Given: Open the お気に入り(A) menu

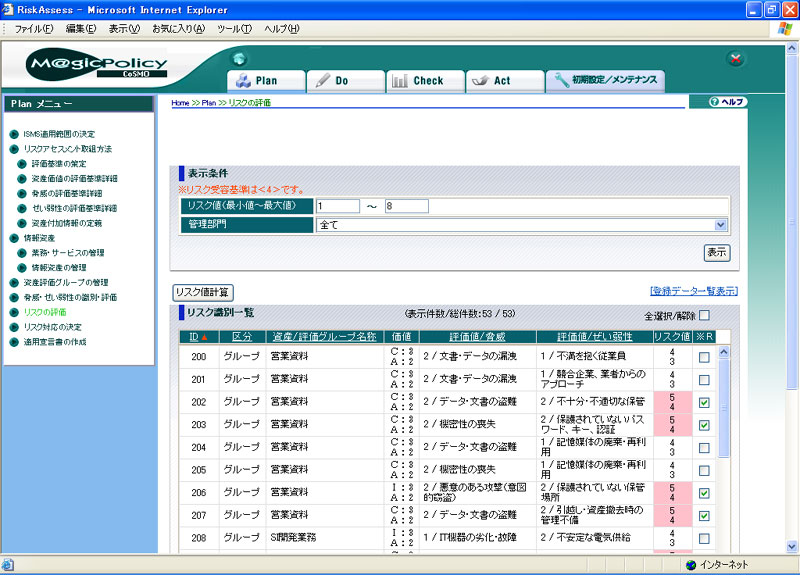Looking at the screenshot, I should [179, 29].
